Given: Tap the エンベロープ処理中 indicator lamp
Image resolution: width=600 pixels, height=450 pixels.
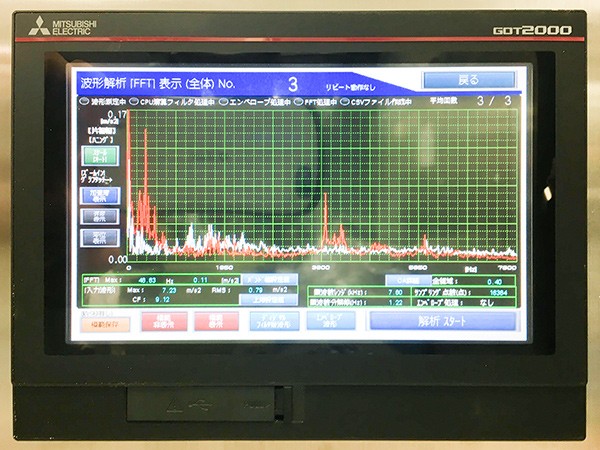Looking at the screenshot, I should [x=222, y=101].
